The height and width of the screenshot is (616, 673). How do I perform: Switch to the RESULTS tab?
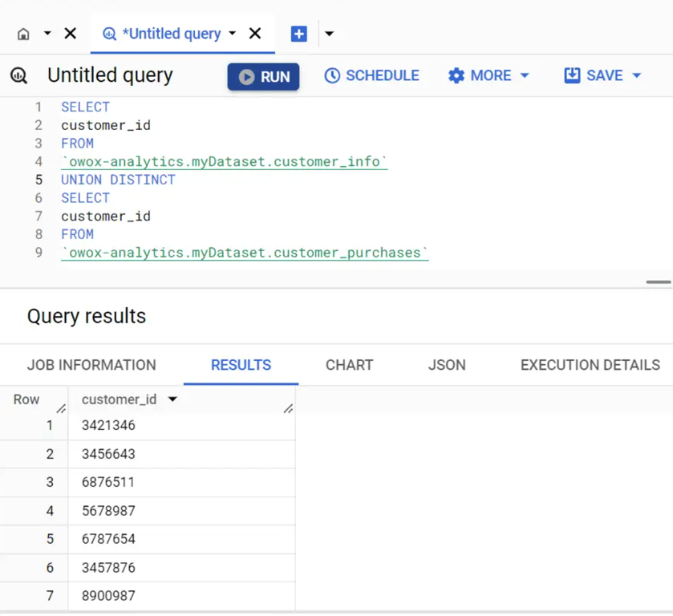tap(241, 365)
